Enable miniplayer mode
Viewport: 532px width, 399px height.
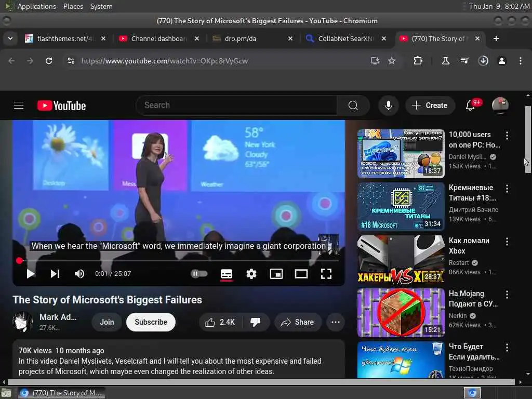(x=276, y=274)
